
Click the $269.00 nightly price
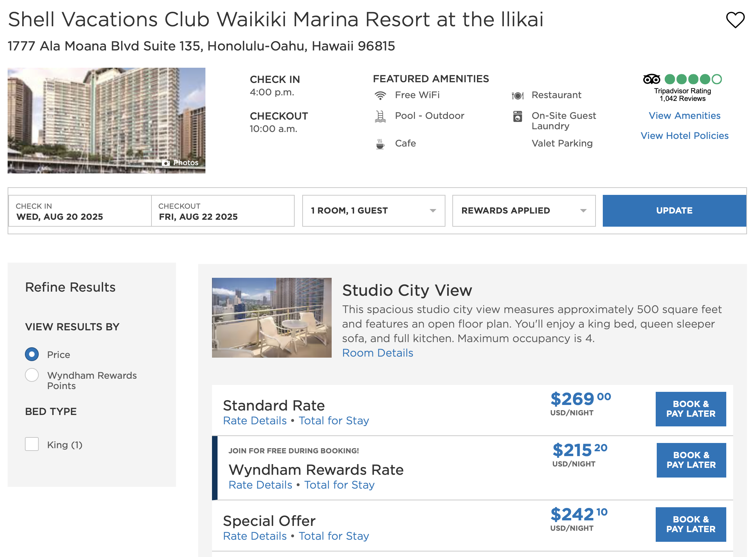(x=581, y=399)
